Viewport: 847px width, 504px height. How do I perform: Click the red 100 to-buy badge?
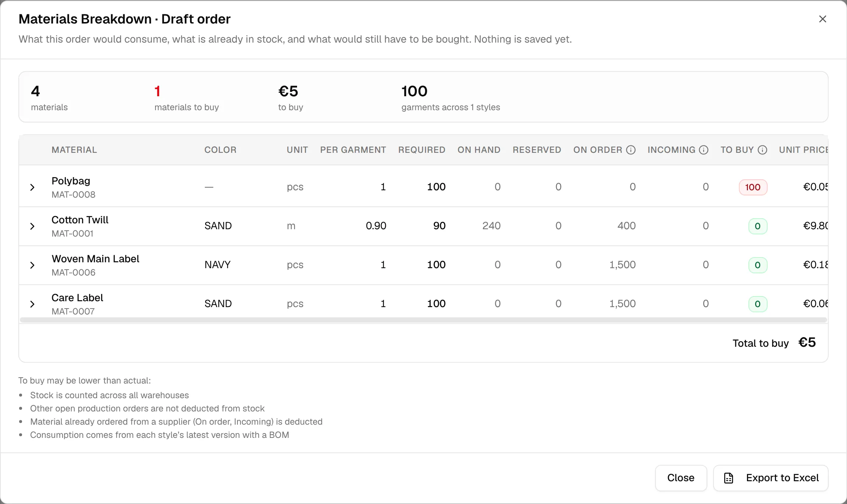[x=753, y=187]
